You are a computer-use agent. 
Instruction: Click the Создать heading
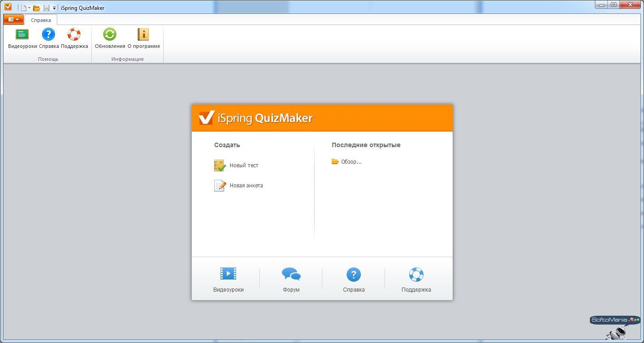(227, 145)
